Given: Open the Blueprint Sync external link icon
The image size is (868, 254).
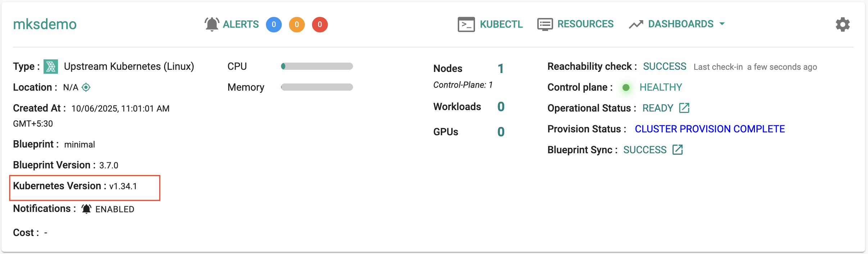Looking at the screenshot, I should [678, 150].
